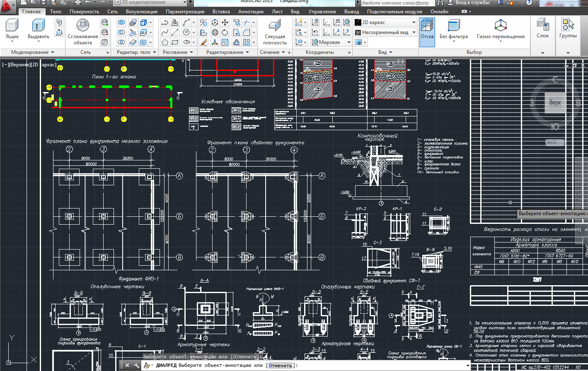Click the Move tool with four arrows

point(225,22)
